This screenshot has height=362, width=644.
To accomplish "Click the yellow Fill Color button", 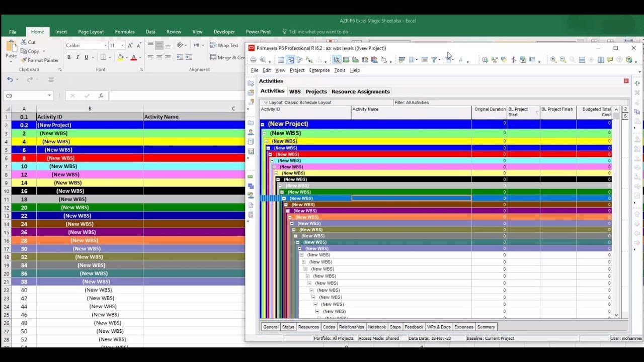I will tap(120, 57).
